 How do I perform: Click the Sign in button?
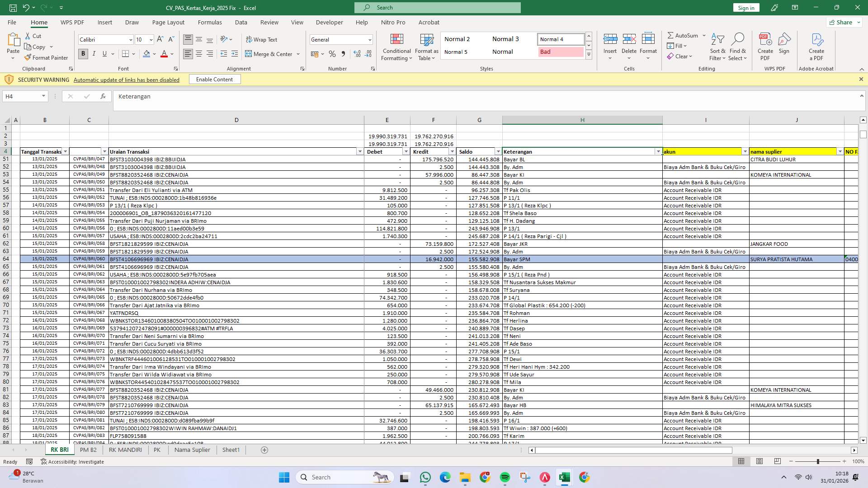tap(745, 8)
